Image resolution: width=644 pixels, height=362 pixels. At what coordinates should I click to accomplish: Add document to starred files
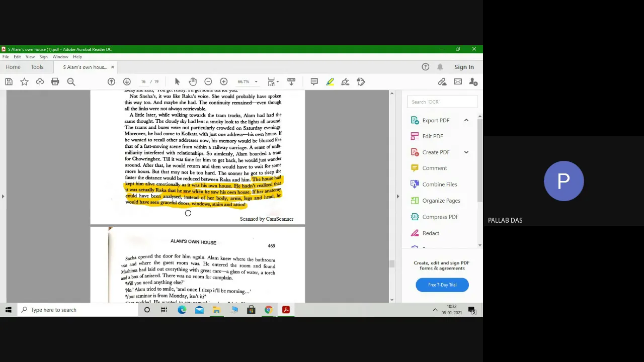click(x=24, y=81)
